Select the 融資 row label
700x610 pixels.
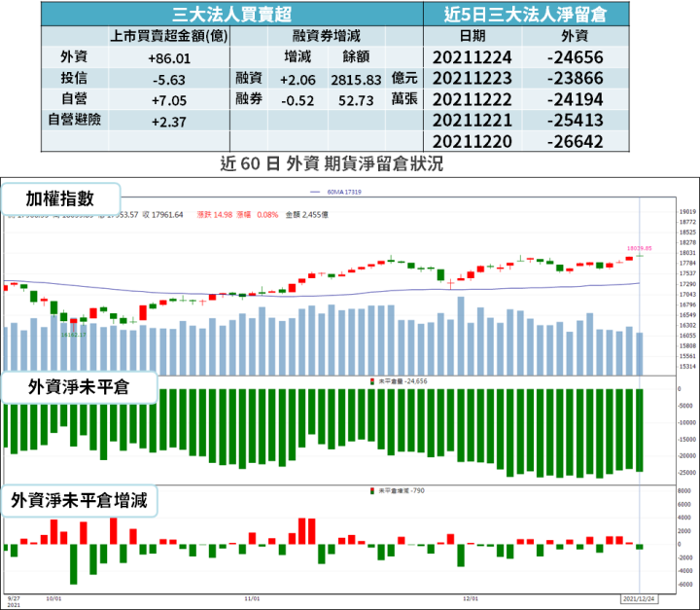[249, 78]
